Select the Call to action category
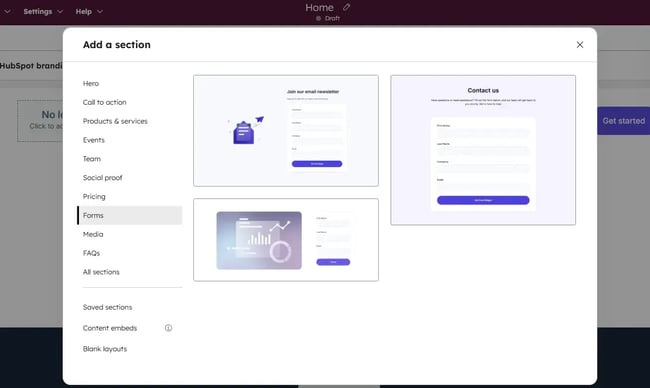Image resolution: width=650 pixels, height=388 pixels. (x=104, y=102)
